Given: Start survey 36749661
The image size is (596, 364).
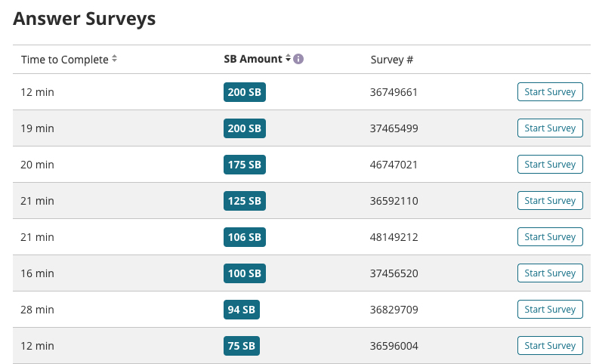Looking at the screenshot, I should pos(550,92).
